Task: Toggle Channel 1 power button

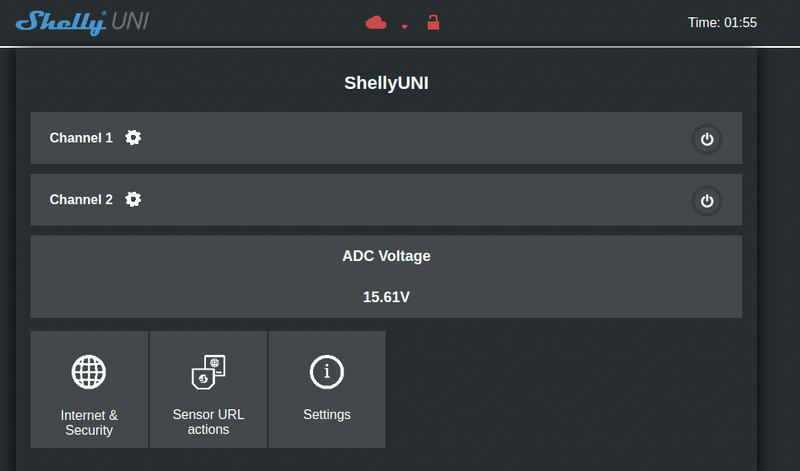Action: click(707, 139)
